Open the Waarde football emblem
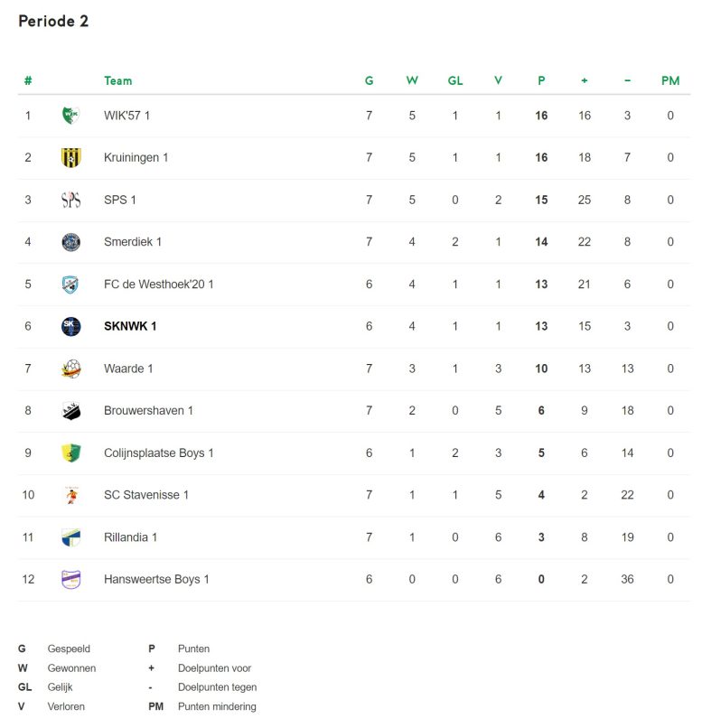Viewport: 702px width, 728px height. click(x=71, y=369)
